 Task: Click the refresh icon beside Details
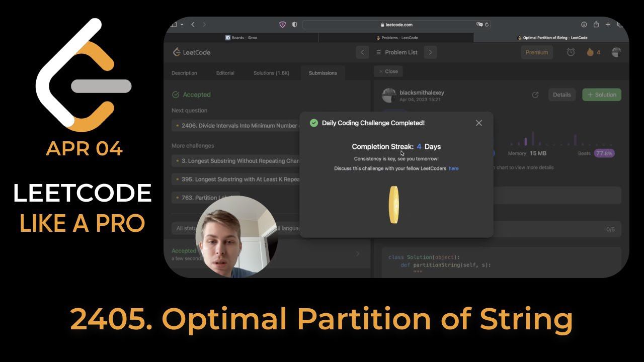click(535, 95)
